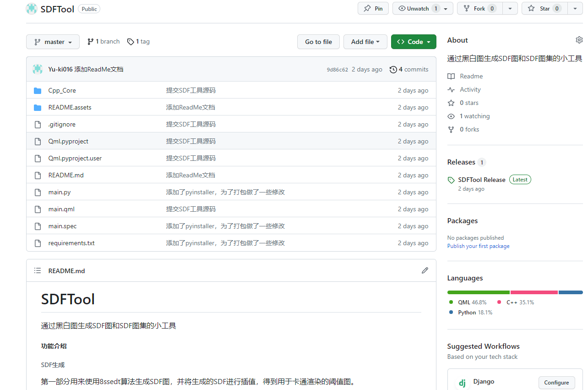Star the SDFTool repository
Image resolution: width=588 pixels, height=390 pixels.
tap(544, 8)
